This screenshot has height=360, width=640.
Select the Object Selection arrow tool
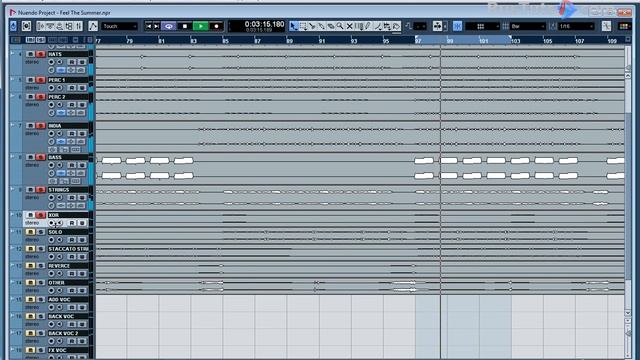[x=293, y=27]
